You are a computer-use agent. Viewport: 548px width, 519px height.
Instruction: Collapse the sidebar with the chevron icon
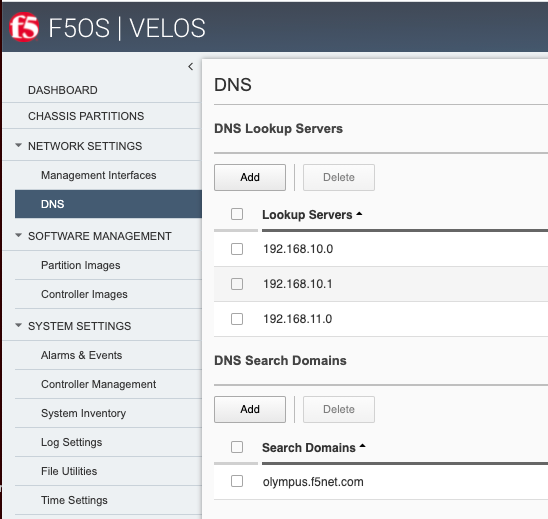point(190,66)
